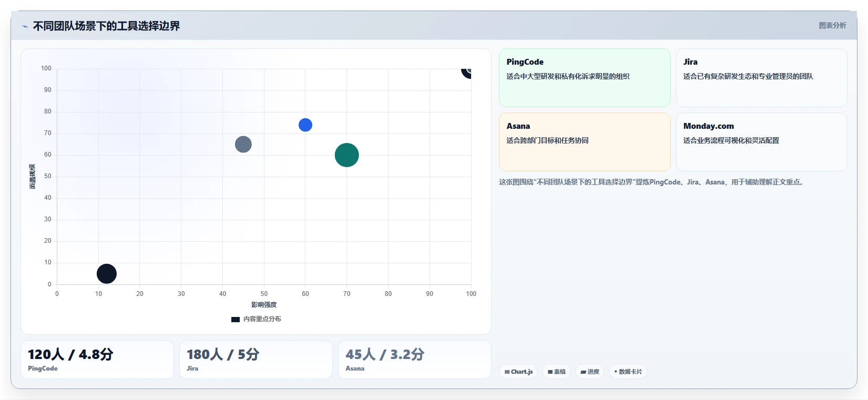Click the 180人 / 5分 Jira stat card
Viewport: 868px width, 400px height.
(256, 360)
